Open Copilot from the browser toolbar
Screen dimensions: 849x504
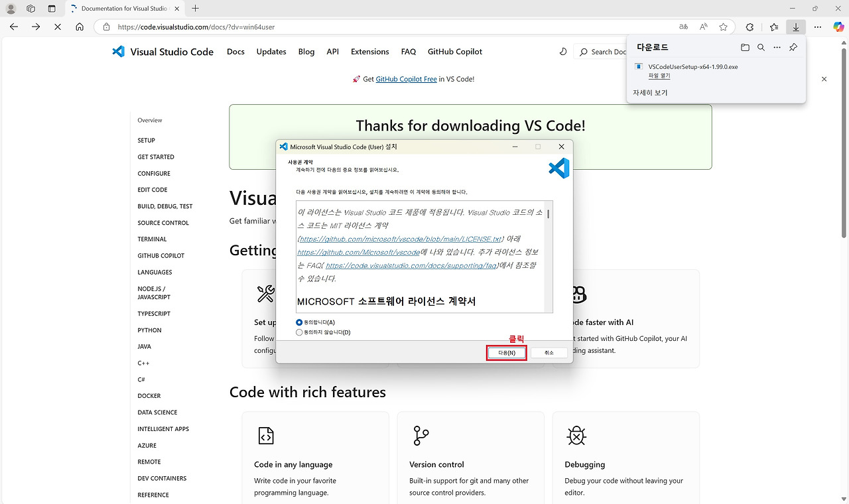(838, 27)
